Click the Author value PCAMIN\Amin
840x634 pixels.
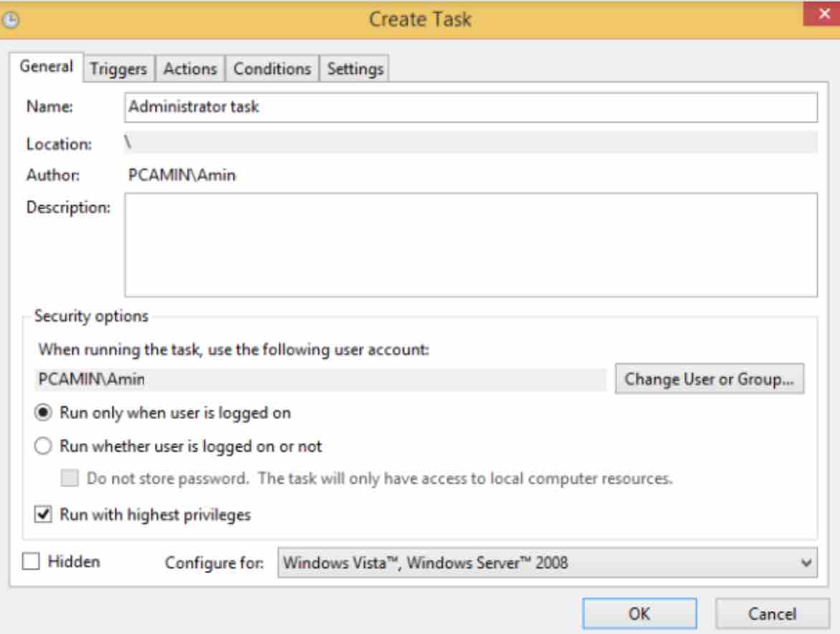(181, 175)
